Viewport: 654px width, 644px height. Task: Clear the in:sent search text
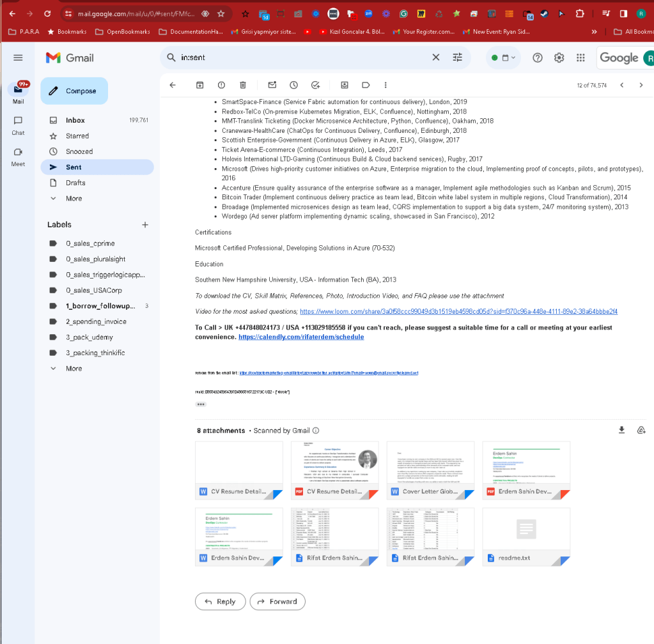[436, 57]
